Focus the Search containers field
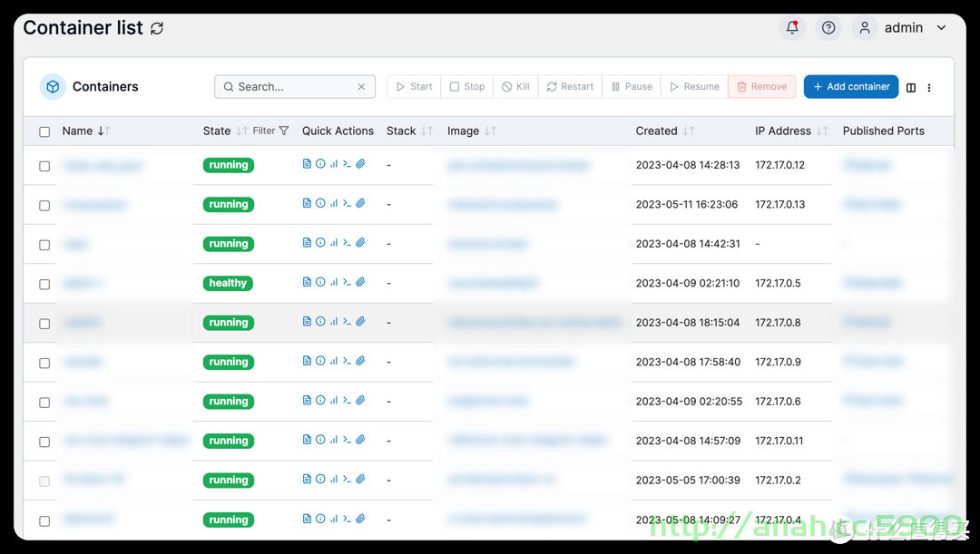 click(294, 87)
